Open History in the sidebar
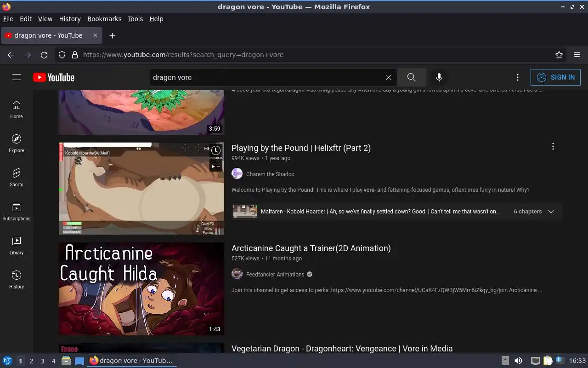 click(x=17, y=280)
